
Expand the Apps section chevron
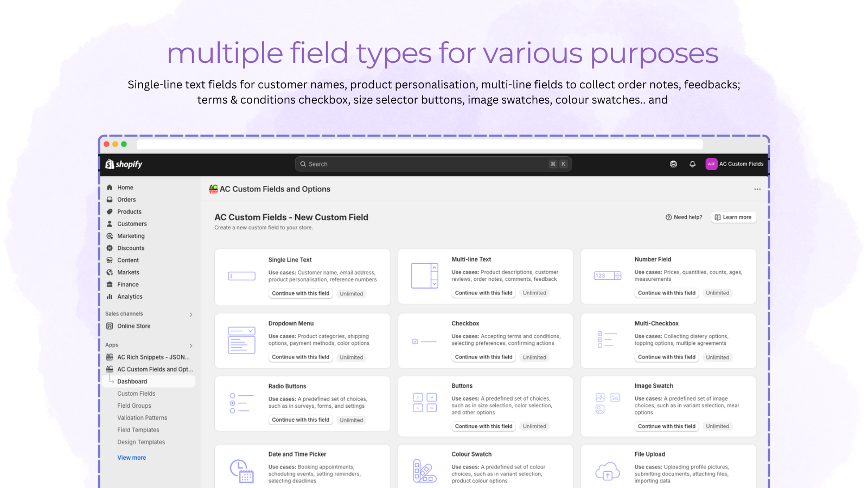[191, 346]
